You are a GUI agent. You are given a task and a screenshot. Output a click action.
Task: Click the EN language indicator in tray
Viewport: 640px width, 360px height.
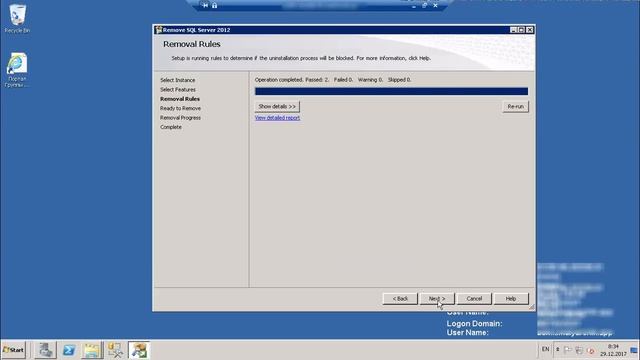pos(545,349)
